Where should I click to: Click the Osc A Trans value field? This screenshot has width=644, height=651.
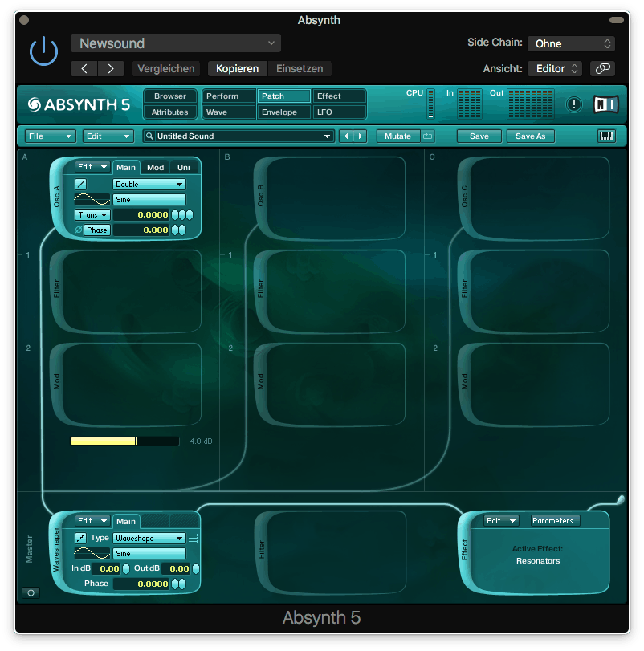point(141,215)
